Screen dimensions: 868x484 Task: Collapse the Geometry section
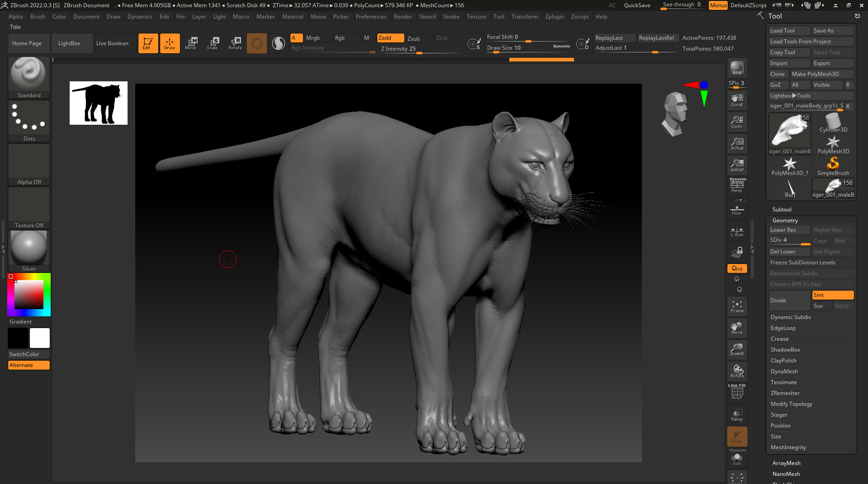click(x=785, y=221)
